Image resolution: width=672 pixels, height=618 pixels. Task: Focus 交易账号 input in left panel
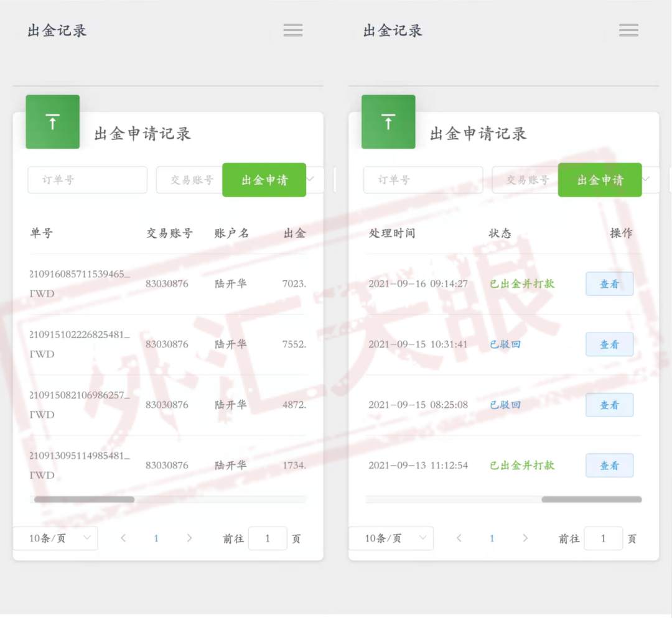190,180
